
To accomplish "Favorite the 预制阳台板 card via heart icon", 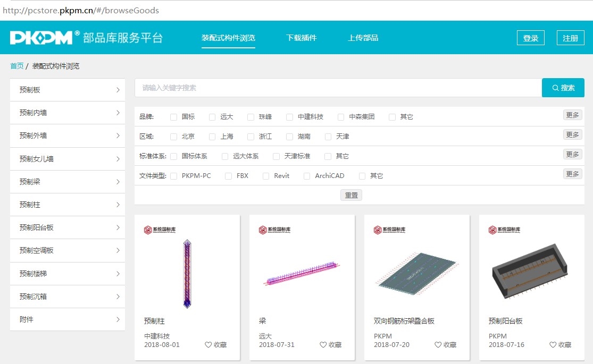I will [x=553, y=345].
